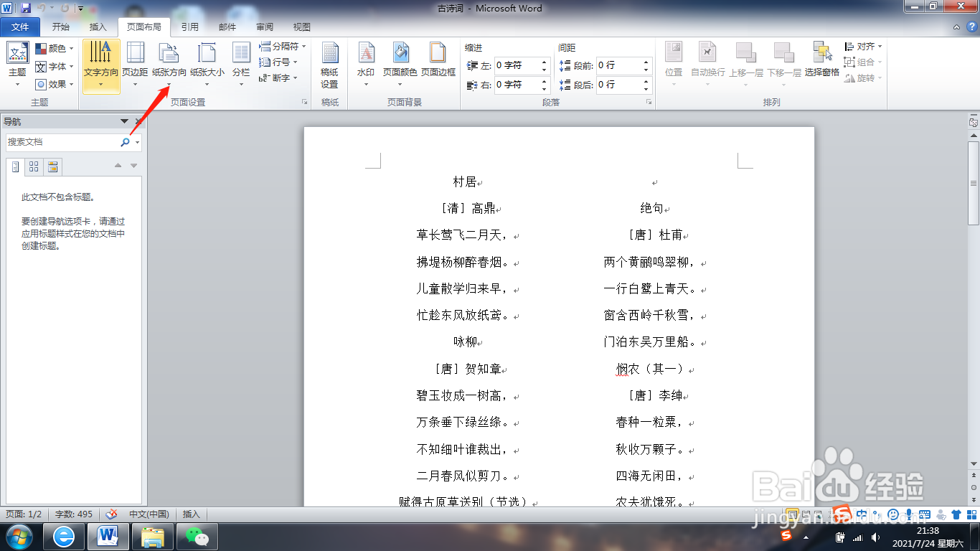
Task: Minimize the ribbon with the caret button
Action: 957,27
